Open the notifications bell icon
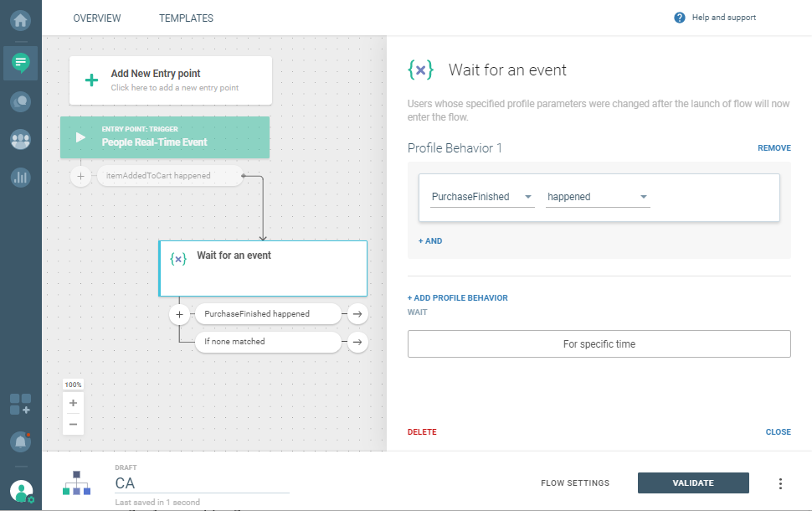 20,441
